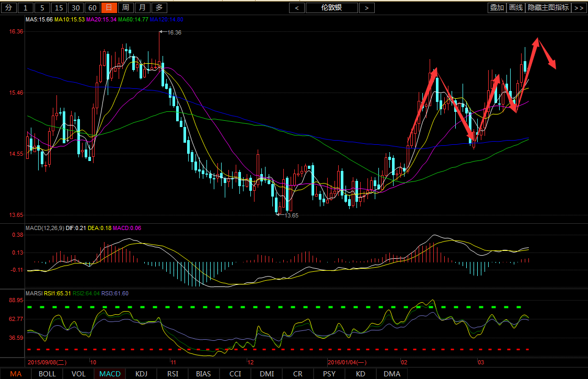This screenshot has height=379, width=588.
Task: Choose the 1 minute period
Action: pyautogui.click(x=26, y=7)
